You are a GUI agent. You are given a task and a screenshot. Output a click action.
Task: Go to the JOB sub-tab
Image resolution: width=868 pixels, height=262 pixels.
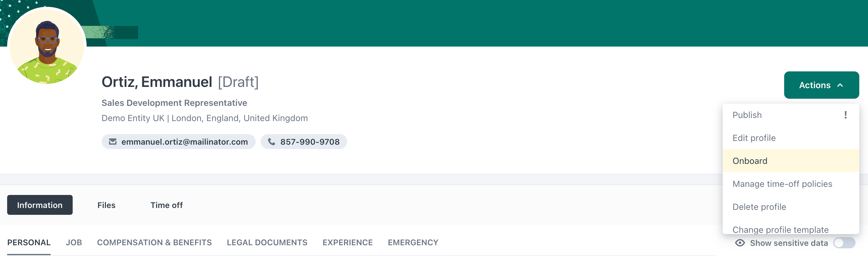pyautogui.click(x=74, y=242)
